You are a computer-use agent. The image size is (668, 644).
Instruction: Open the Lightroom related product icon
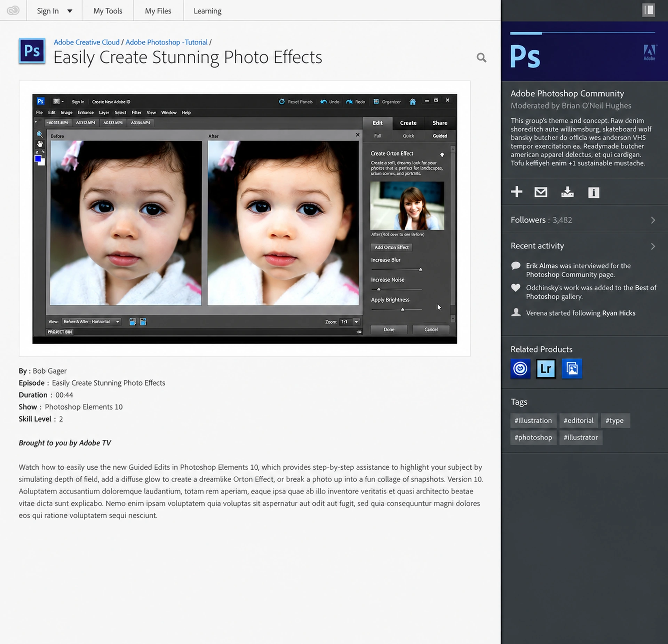coord(546,368)
